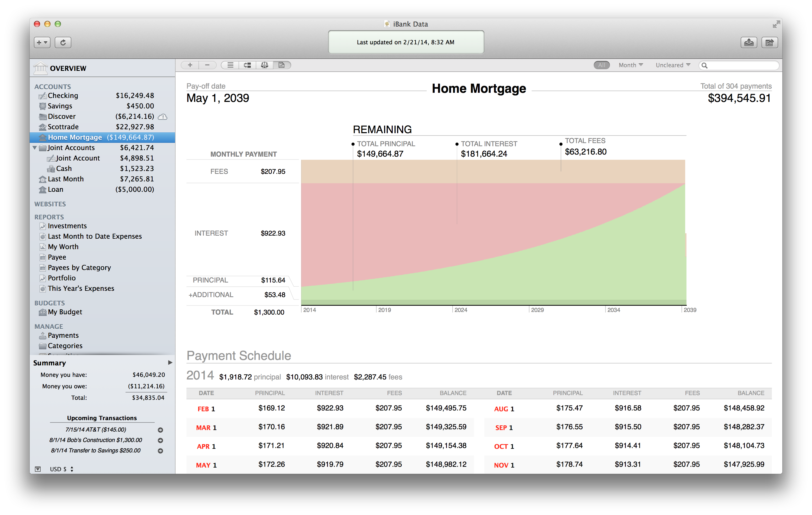
Task: Open the Month filter dropdown
Action: (x=630, y=65)
